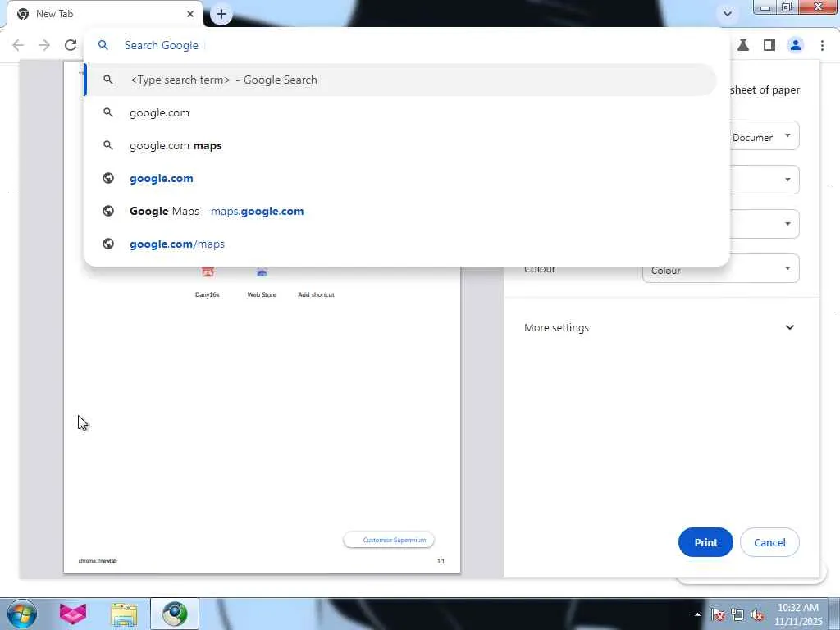Click the Dany16k shortcut in preview
Screen dimensions: 840x630
click(208, 283)
